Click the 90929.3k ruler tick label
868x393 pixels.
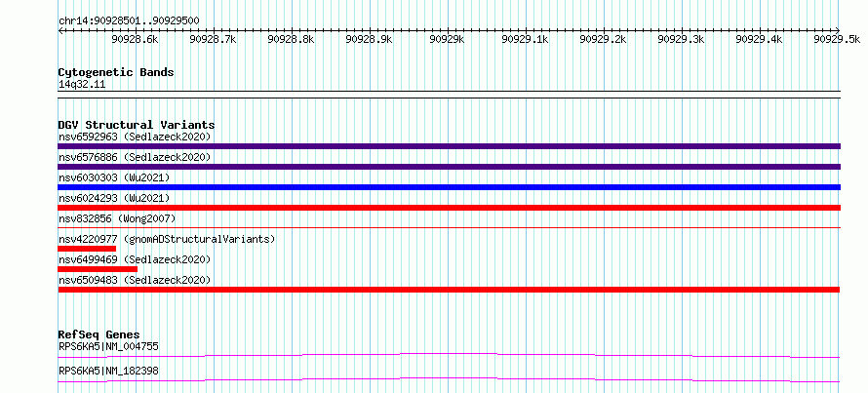pyautogui.click(x=682, y=39)
